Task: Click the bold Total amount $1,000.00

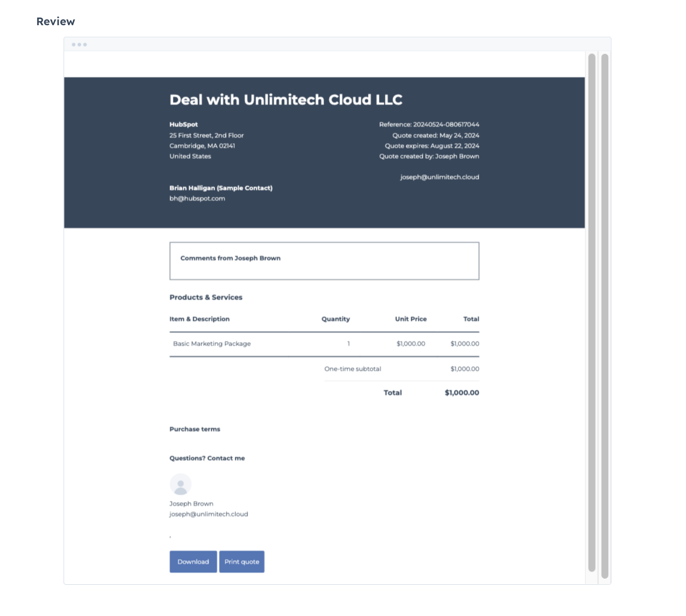Action: click(x=461, y=392)
